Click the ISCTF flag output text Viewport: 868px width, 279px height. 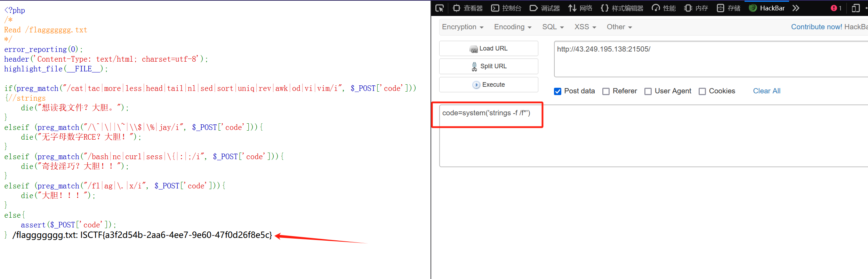pyautogui.click(x=176, y=235)
